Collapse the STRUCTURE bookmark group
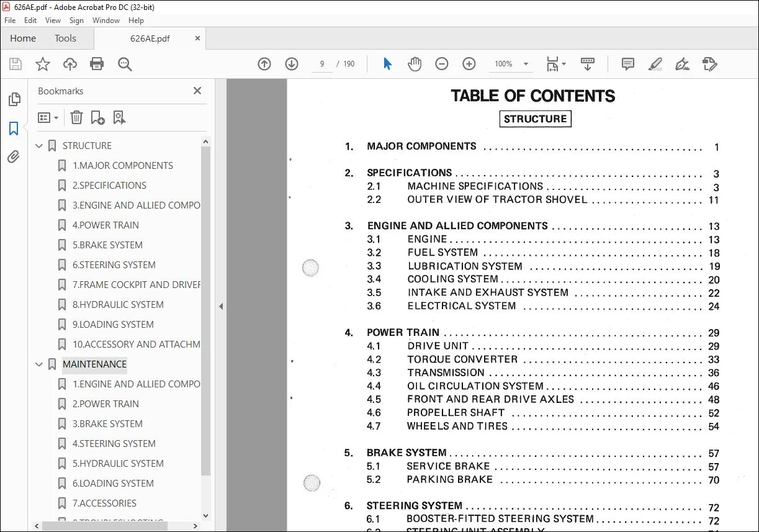 [x=39, y=146]
